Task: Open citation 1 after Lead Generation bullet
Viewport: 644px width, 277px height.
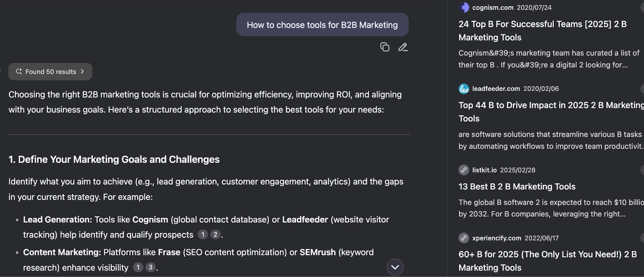Action: [x=203, y=234]
